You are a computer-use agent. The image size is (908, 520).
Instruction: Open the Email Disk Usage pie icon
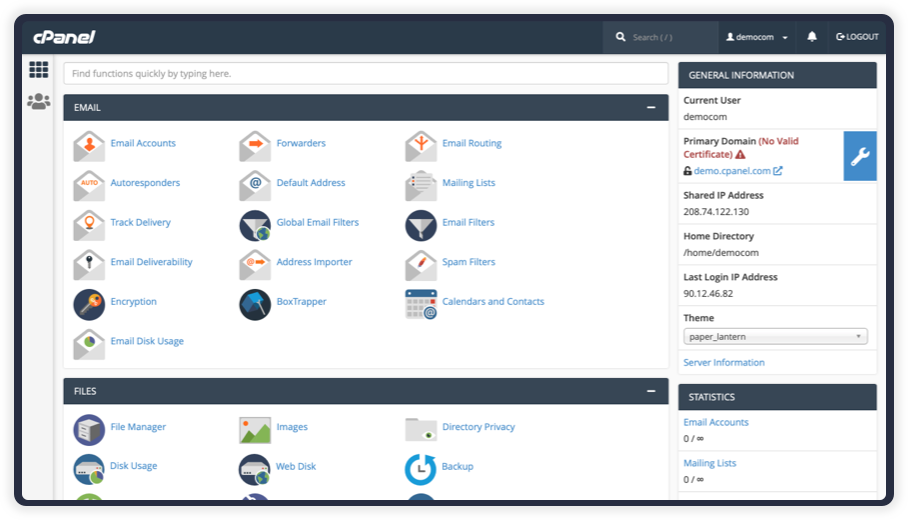click(89, 344)
